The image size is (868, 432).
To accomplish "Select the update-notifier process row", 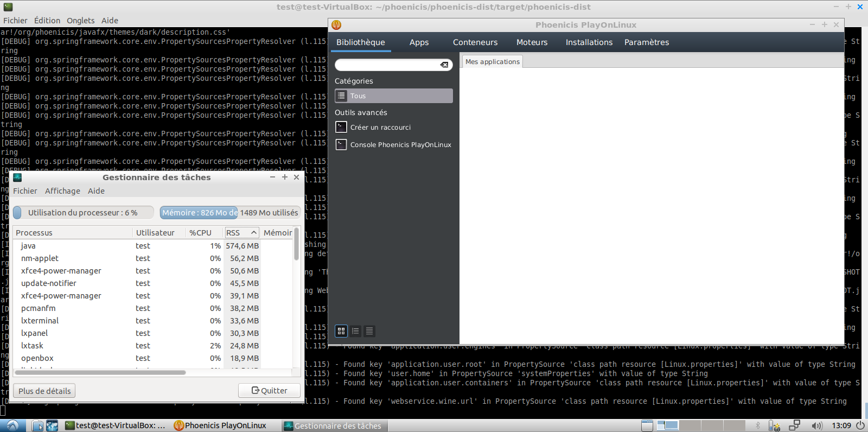I will 153,283.
